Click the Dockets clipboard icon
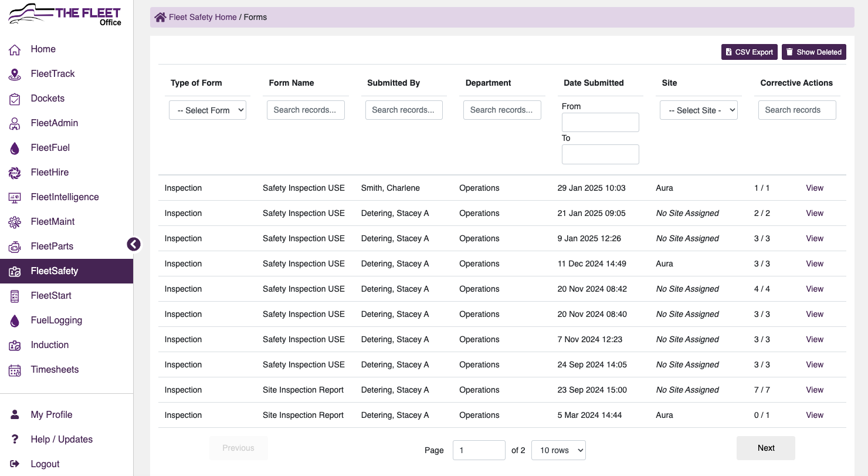The height and width of the screenshot is (476, 868). (15, 99)
